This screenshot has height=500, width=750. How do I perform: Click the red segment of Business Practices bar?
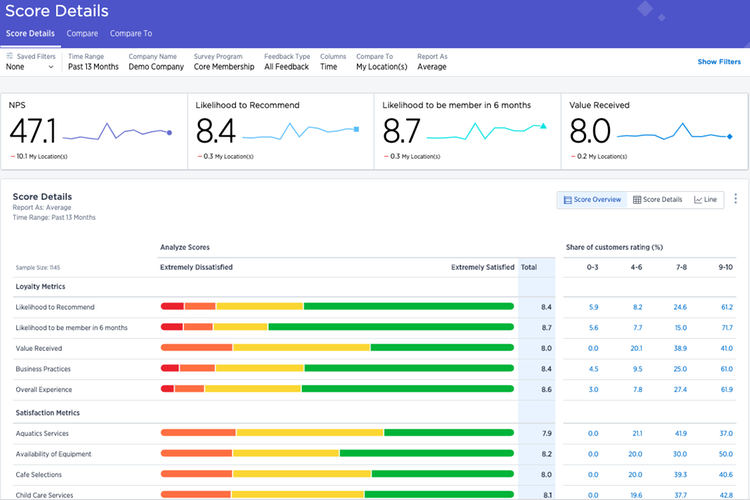(169, 368)
